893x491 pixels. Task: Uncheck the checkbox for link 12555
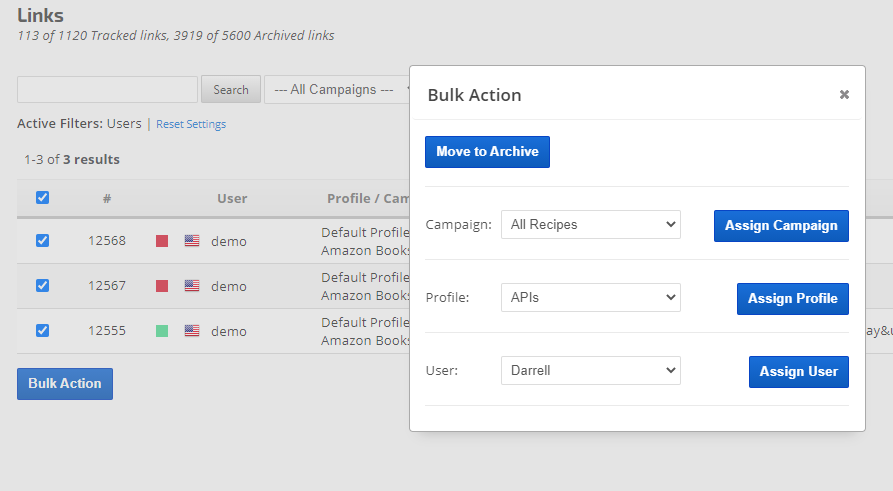(42, 330)
